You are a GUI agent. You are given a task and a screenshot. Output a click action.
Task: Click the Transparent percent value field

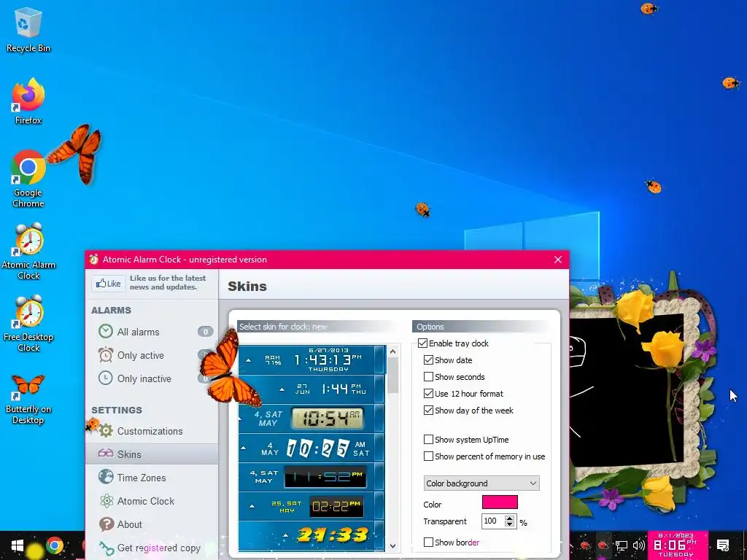point(493,521)
